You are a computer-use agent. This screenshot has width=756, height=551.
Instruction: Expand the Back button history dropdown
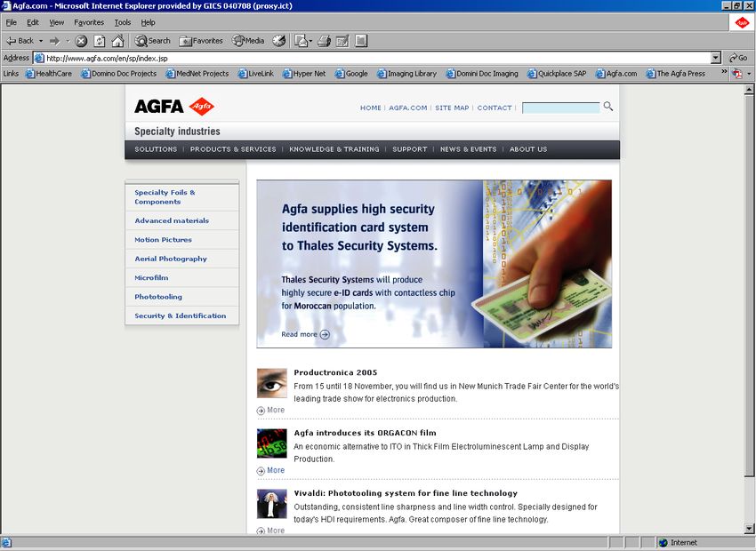41,41
